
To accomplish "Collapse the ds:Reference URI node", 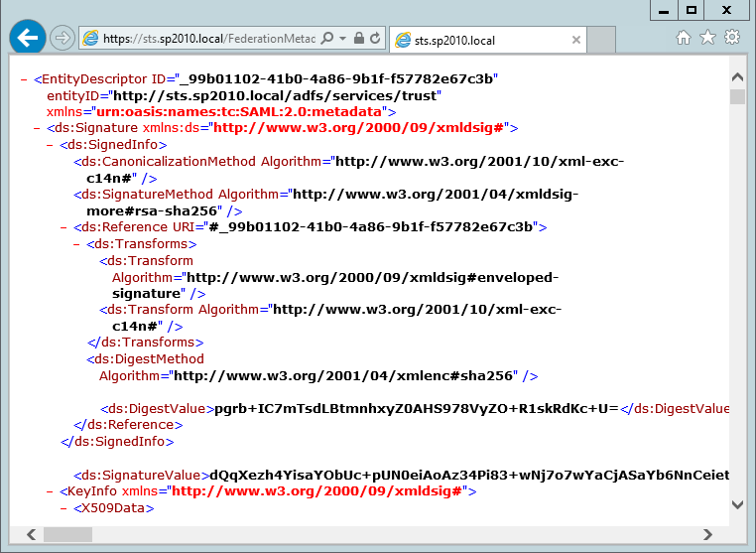I will pos(63,227).
